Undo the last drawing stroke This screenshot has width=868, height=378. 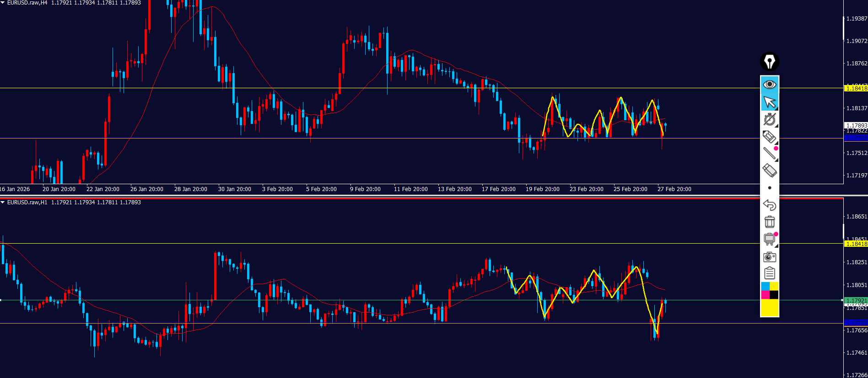point(770,205)
